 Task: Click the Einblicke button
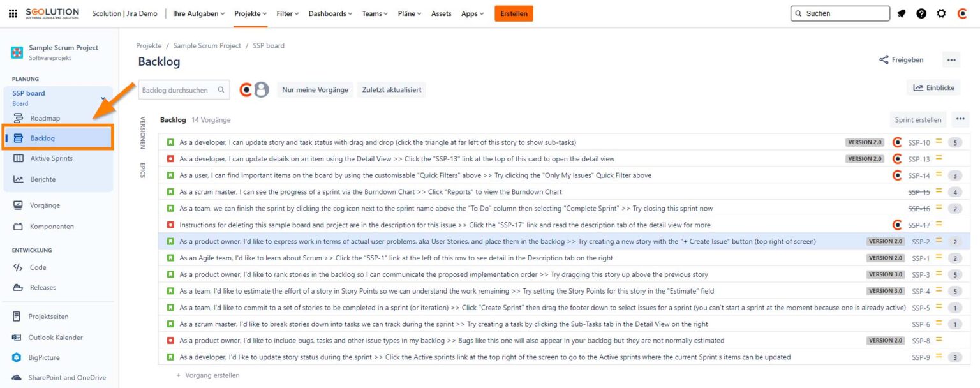[x=933, y=88]
